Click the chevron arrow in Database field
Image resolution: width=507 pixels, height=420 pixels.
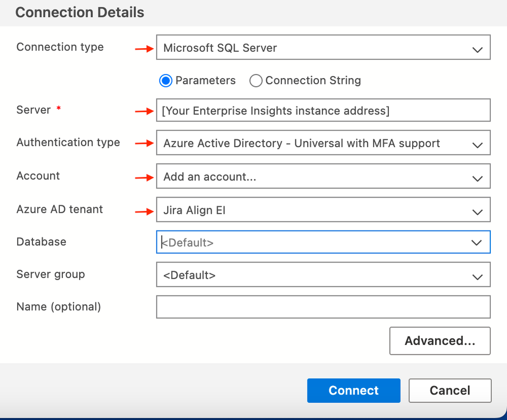pos(477,243)
